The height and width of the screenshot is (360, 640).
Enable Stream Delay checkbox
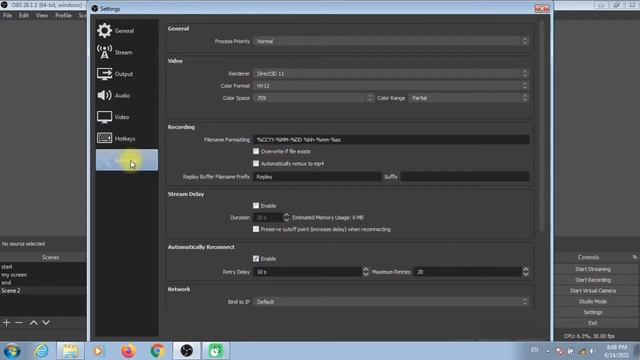[256, 206]
